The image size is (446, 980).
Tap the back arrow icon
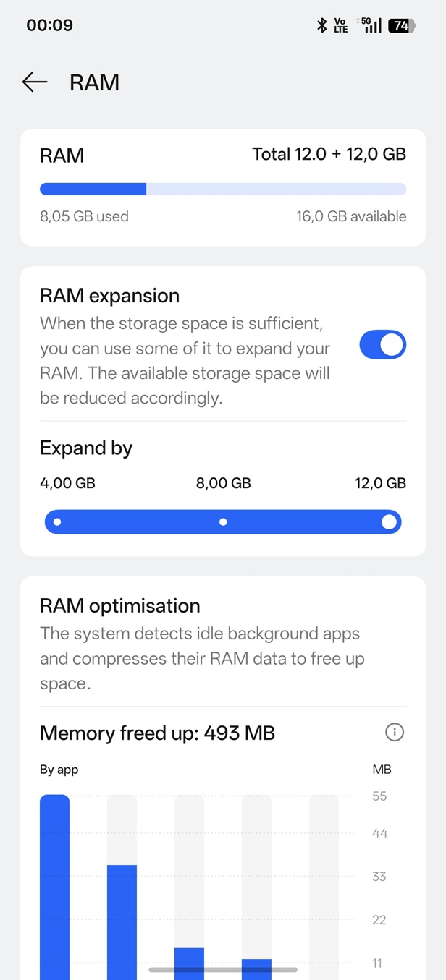pos(34,82)
